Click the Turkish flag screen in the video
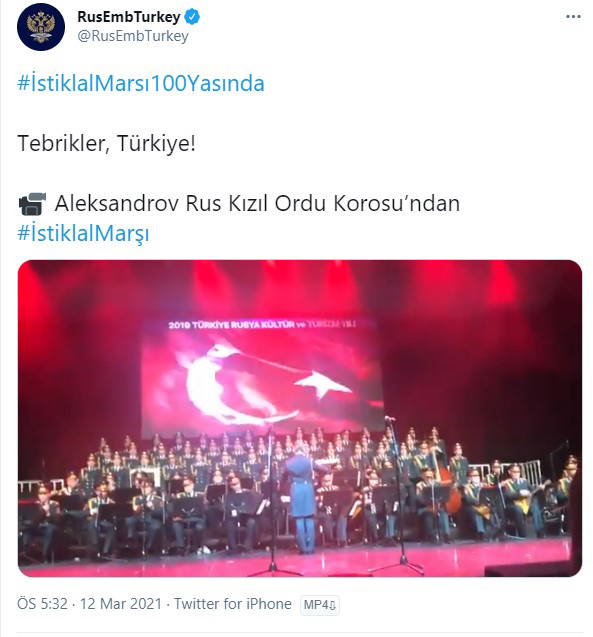Screen dimensions: 593x637 point(262,372)
